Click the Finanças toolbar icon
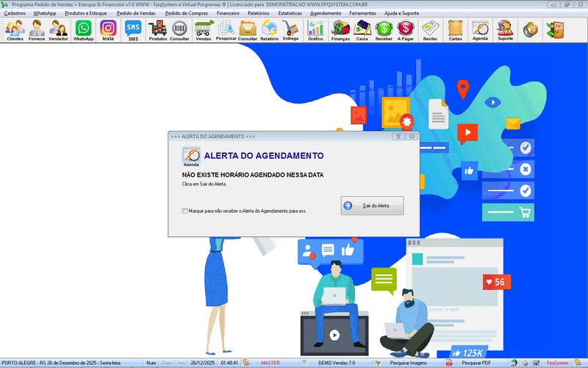 tap(340, 30)
